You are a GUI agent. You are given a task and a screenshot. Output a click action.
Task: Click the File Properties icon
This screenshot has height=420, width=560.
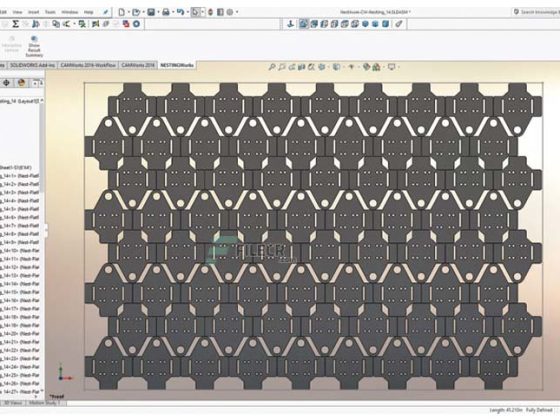(x=220, y=12)
